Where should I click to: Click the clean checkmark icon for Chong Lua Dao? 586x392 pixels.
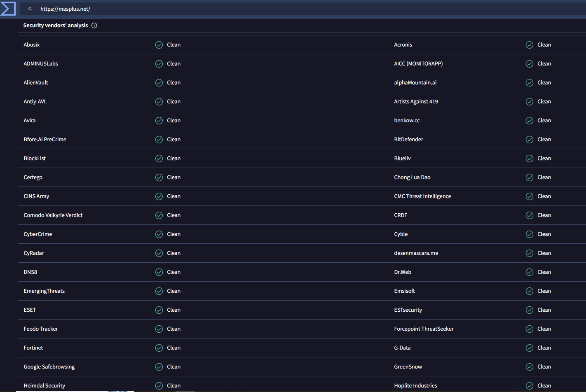coord(530,177)
